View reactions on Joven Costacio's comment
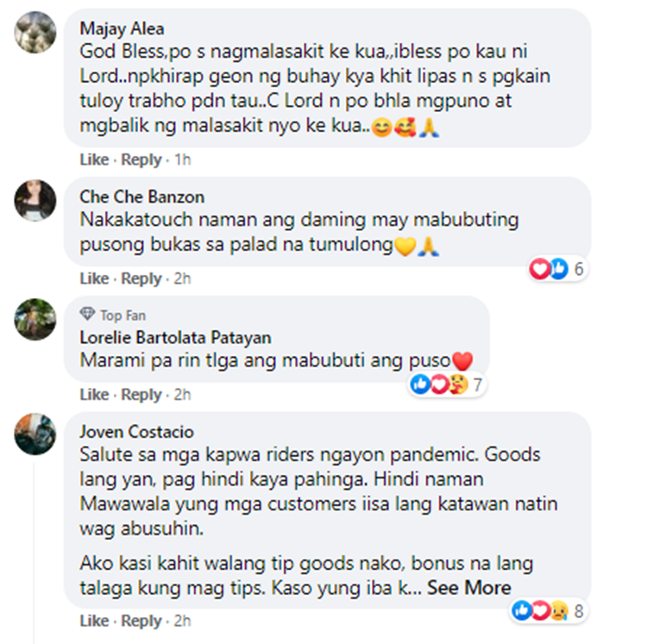This screenshot has width=647, height=644. coord(548,610)
